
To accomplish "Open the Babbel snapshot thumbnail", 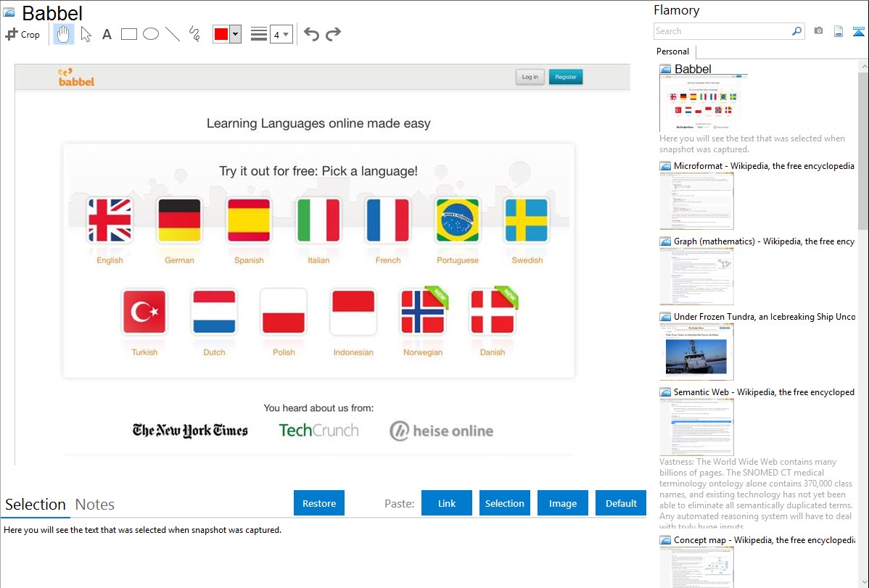I will coord(704,103).
